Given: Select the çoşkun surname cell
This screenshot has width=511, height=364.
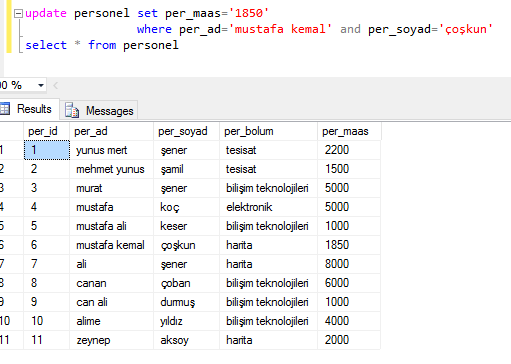Looking at the screenshot, I should (x=187, y=245).
